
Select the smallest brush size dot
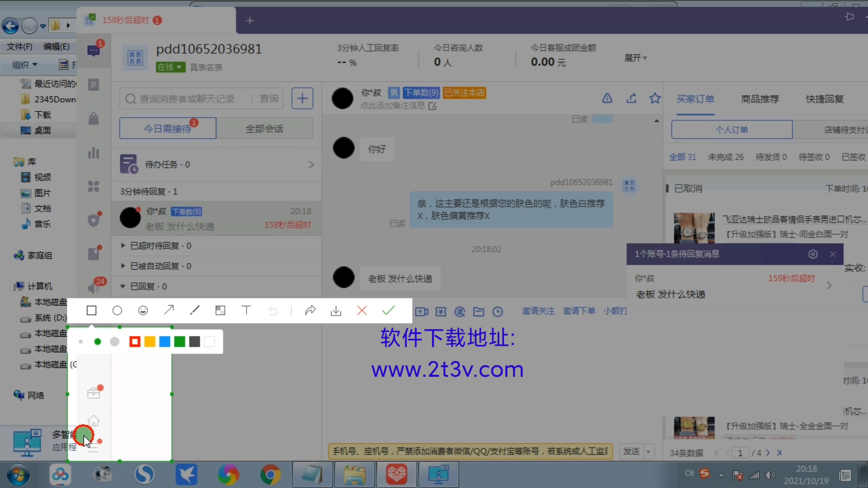coord(81,342)
